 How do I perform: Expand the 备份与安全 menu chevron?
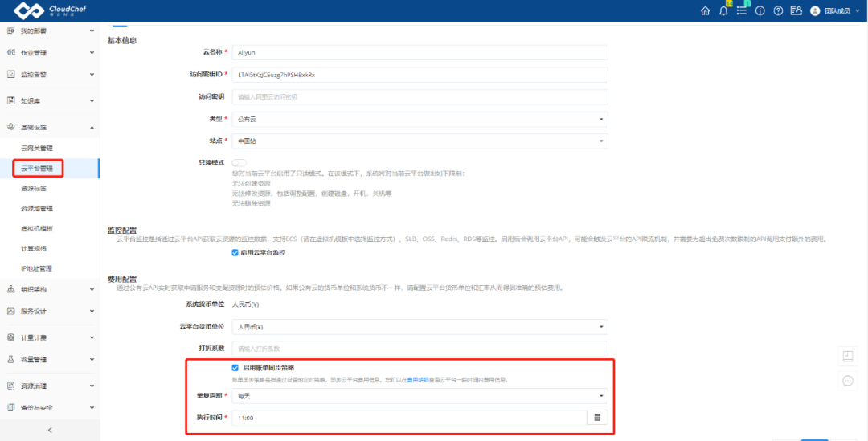[92, 407]
